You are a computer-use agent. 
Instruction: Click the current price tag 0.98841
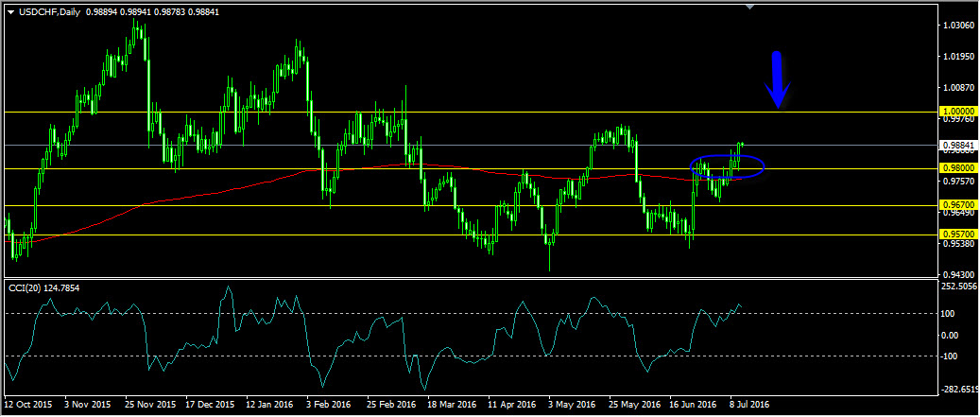tap(955, 146)
